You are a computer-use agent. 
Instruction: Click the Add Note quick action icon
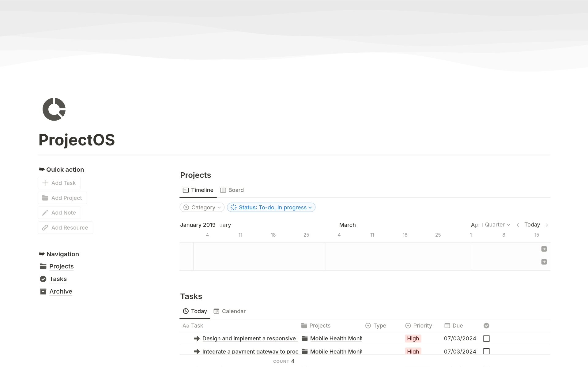click(x=45, y=213)
